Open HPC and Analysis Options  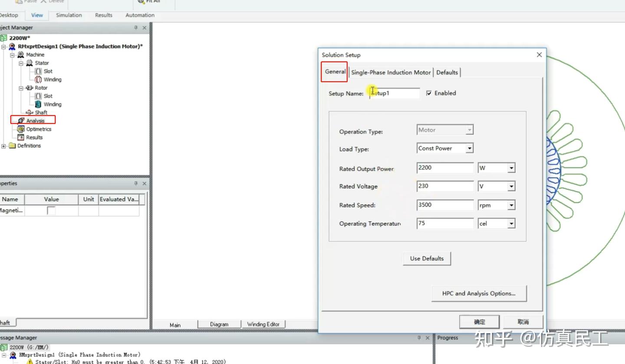(x=479, y=293)
